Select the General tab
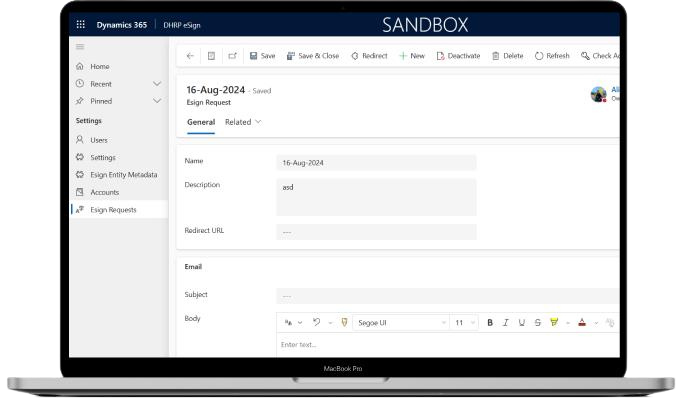 click(200, 122)
